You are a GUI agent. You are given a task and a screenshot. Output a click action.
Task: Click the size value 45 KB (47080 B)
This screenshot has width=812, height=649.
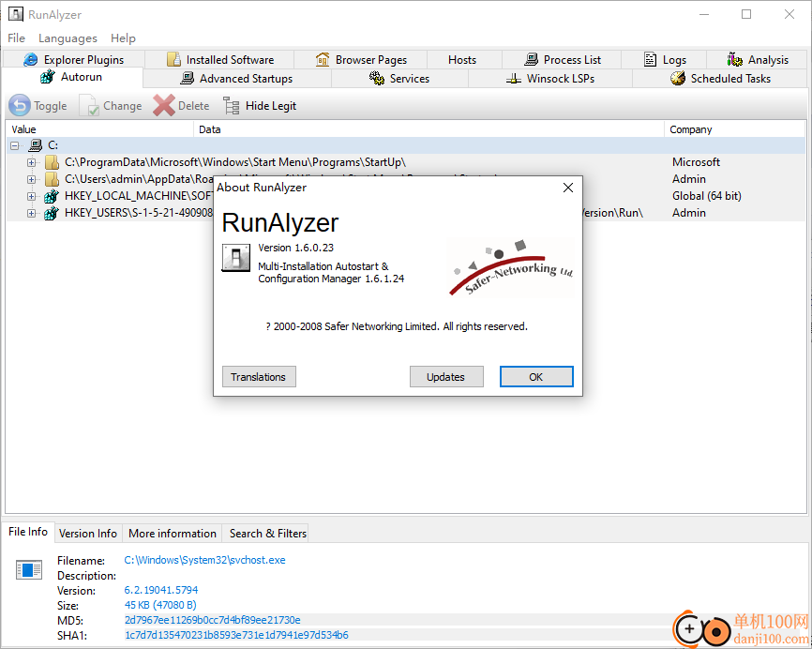coord(160,605)
